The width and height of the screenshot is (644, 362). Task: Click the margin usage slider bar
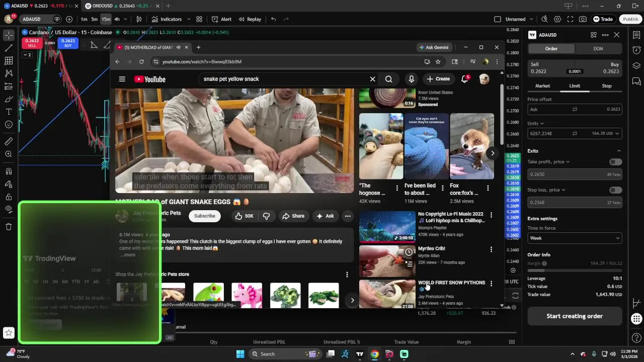point(575,270)
